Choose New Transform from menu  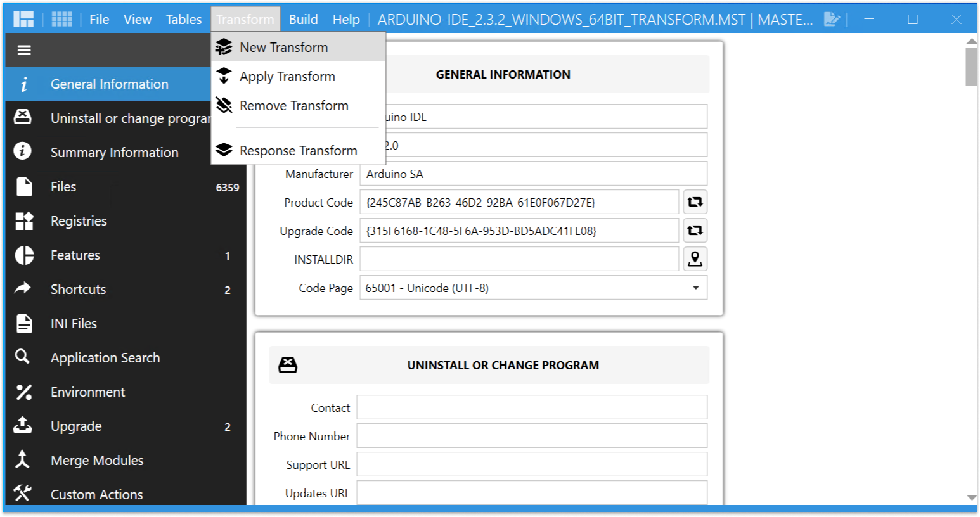pyautogui.click(x=299, y=48)
